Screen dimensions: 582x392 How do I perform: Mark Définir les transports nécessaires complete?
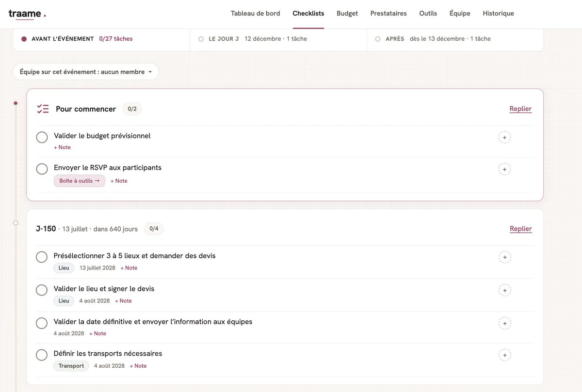[x=42, y=355]
